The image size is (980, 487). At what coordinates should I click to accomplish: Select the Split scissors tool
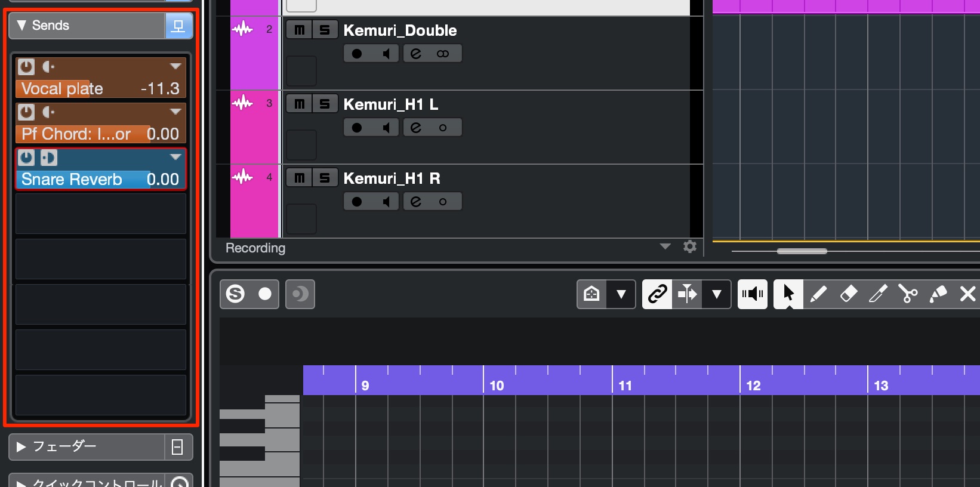coord(908,294)
